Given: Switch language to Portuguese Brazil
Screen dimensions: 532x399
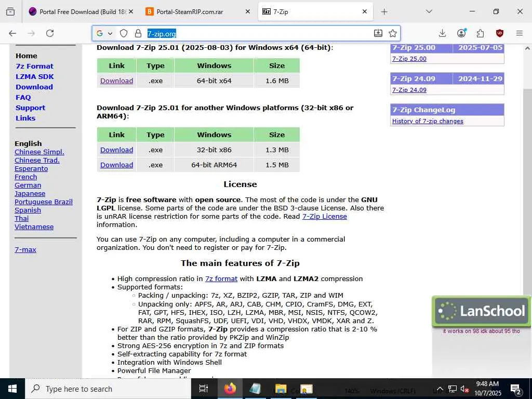Looking at the screenshot, I should (44, 202).
